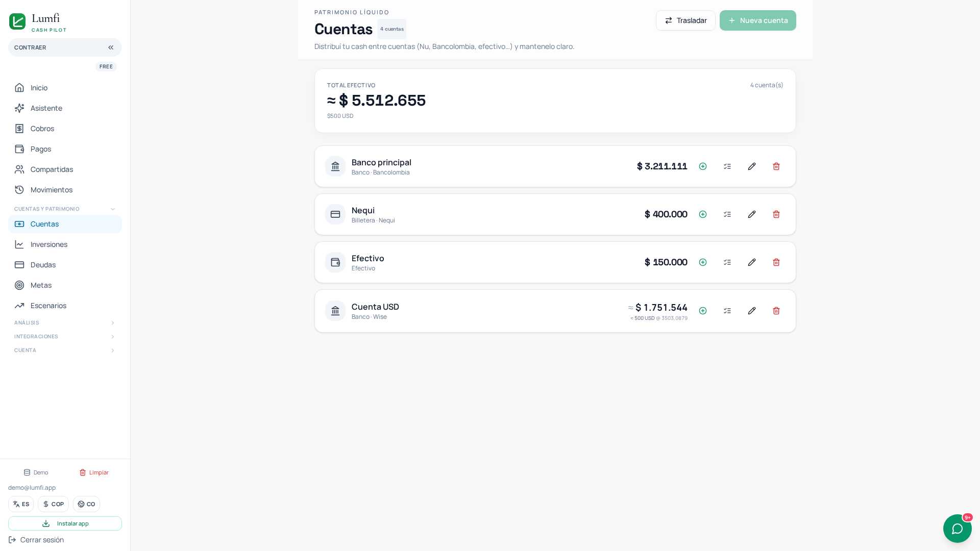Open Pagos in sidebar
Screen dimensions: 980x551
[65, 149]
